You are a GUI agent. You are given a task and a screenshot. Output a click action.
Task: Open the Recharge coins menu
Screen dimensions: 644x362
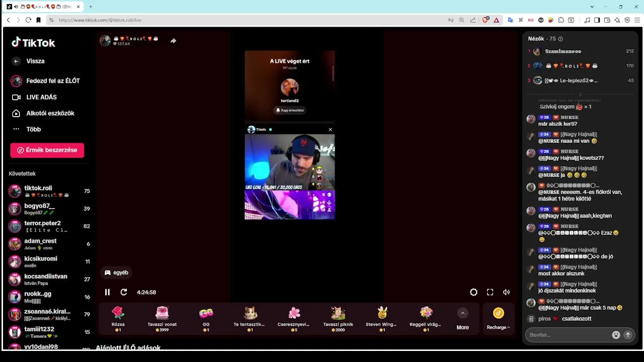coord(498,319)
